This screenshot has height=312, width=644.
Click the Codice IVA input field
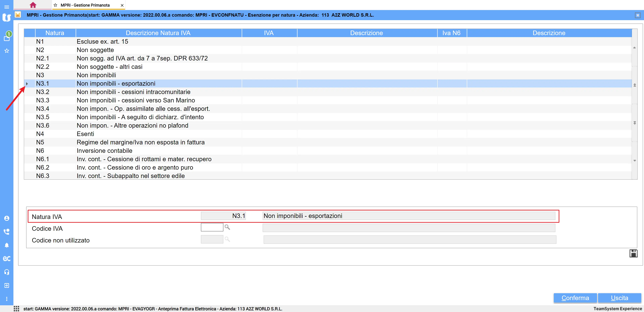(x=212, y=227)
